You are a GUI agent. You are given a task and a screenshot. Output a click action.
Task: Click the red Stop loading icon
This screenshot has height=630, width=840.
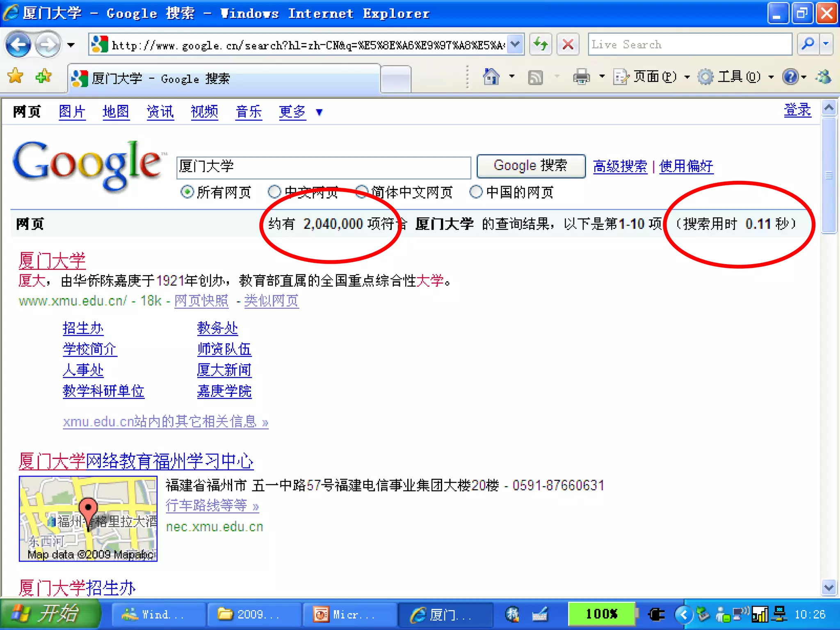568,44
